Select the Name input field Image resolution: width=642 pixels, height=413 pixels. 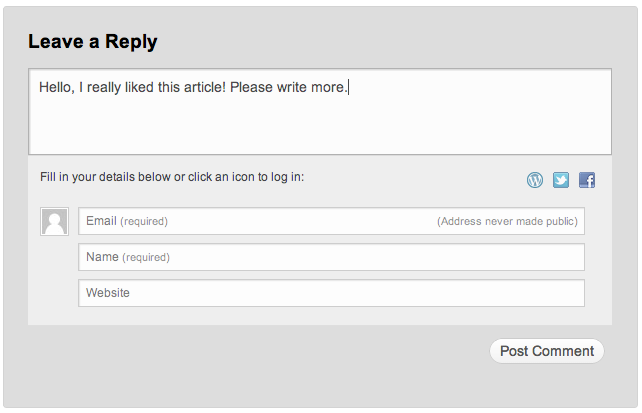[331, 257]
